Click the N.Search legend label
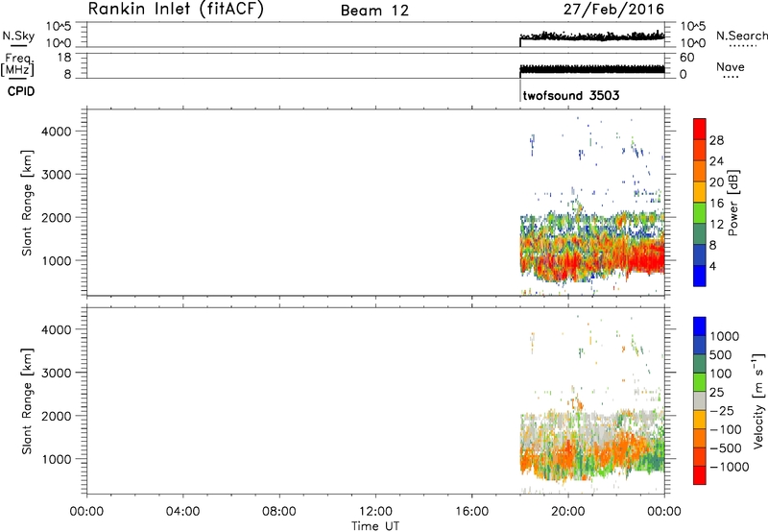This screenshot has width=768, height=532. [741, 36]
